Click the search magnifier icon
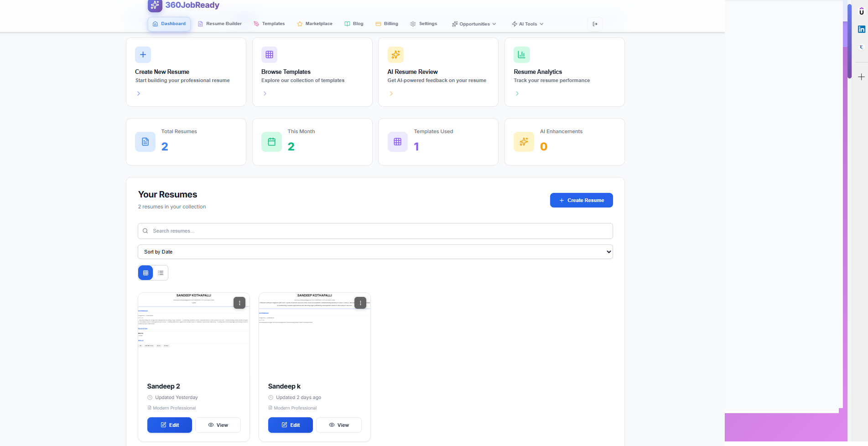This screenshot has height=446, width=868. pyautogui.click(x=145, y=231)
